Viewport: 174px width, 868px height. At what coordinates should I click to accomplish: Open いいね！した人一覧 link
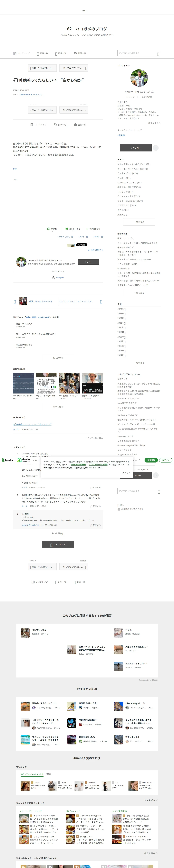(65, 237)
